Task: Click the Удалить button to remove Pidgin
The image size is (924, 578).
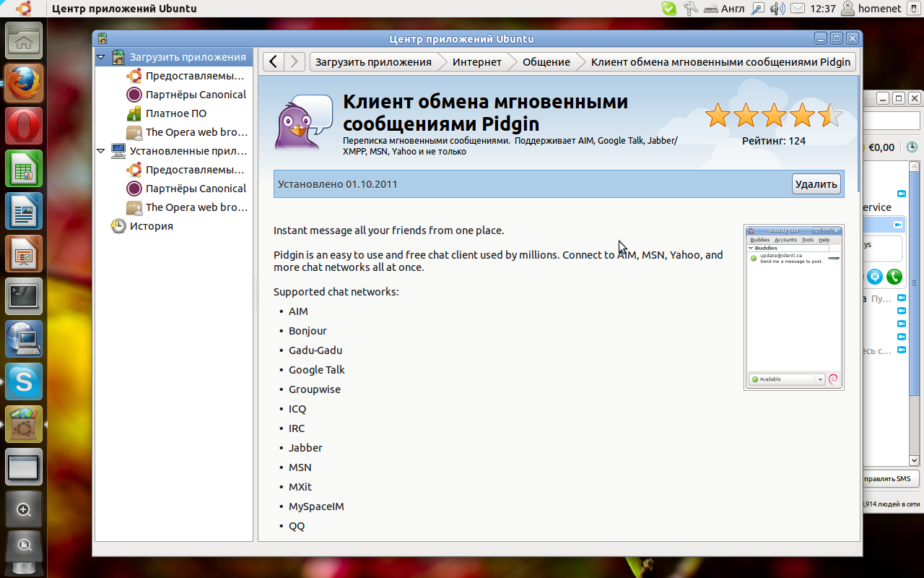Action: [816, 184]
